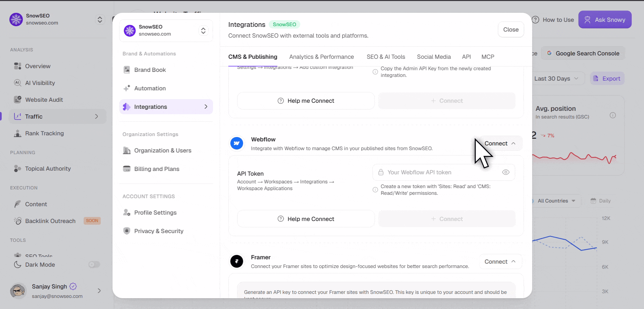Open Content feather icon

17,204
